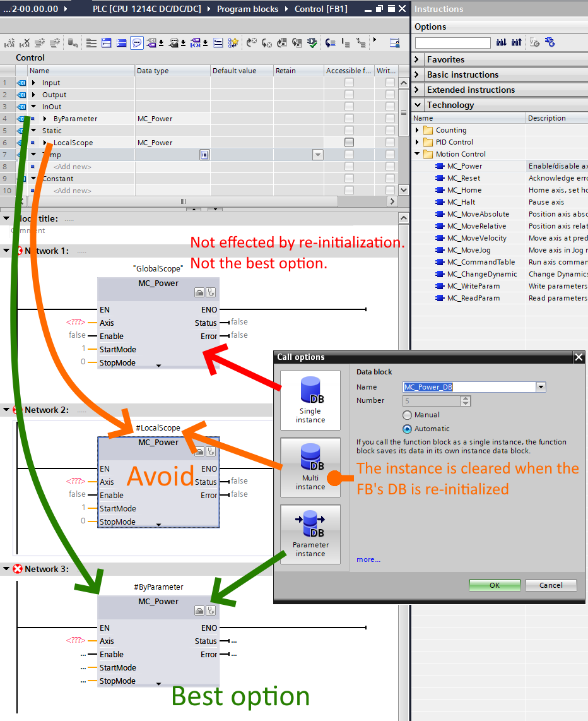The image size is (588, 721).
Task: Expand the Output section of the interface
Action: click(33, 94)
